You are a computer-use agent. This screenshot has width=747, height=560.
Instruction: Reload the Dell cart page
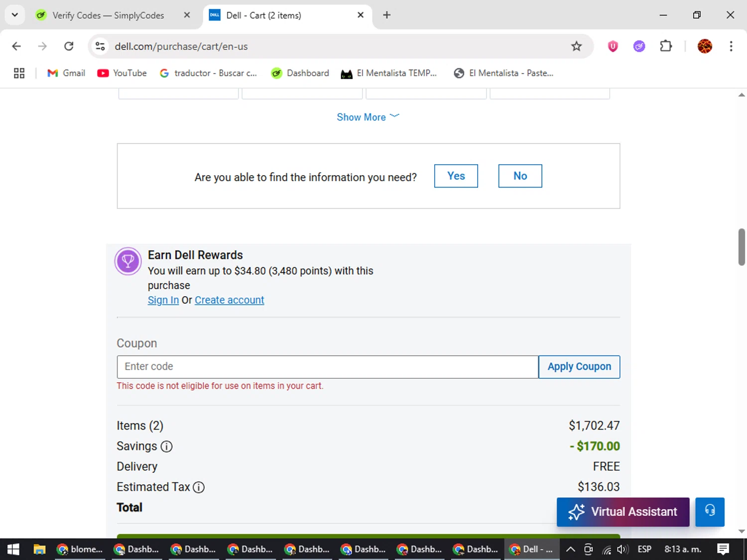(x=69, y=46)
